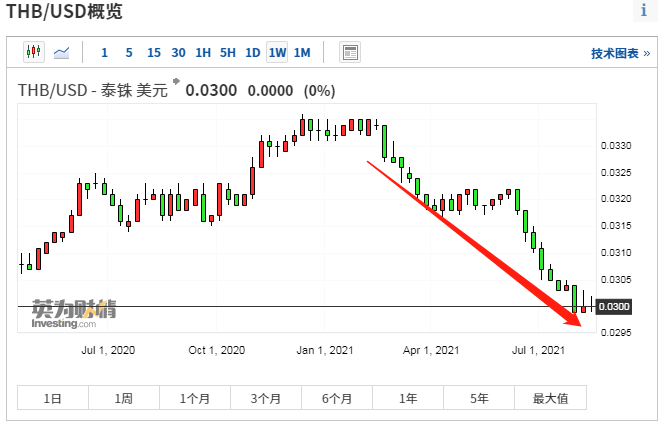
Task: Click the Oct 1, 2020 axis label
Action: (217, 350)
